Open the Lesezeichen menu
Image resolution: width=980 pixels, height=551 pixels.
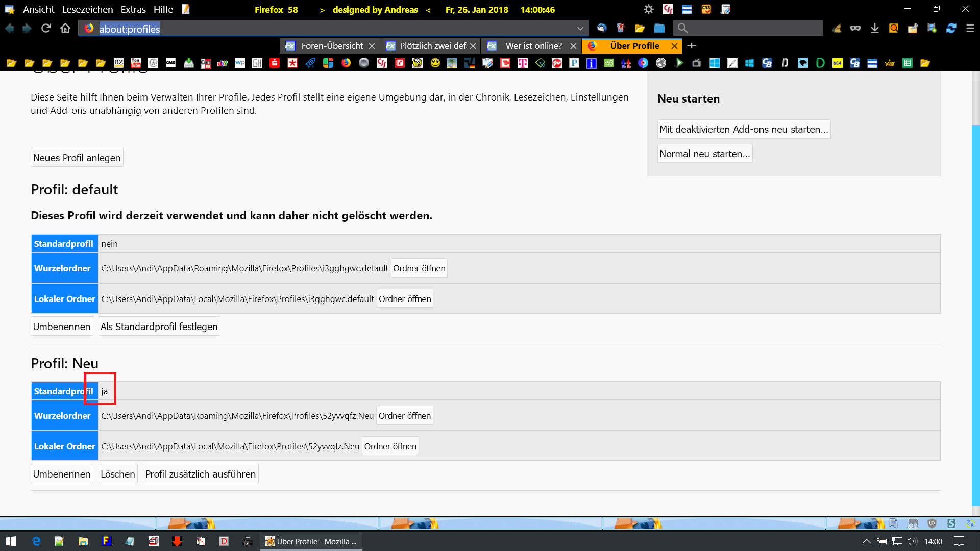[87, 9]
